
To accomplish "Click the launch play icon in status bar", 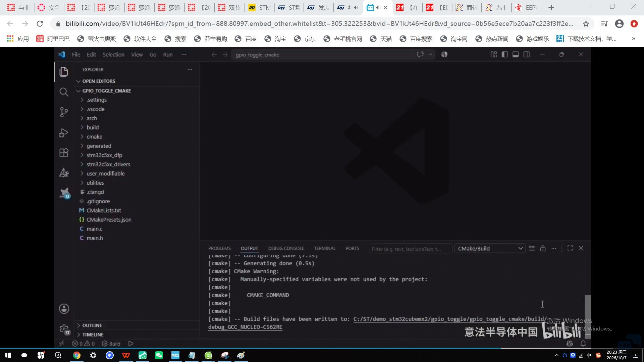I will point(131,344).
